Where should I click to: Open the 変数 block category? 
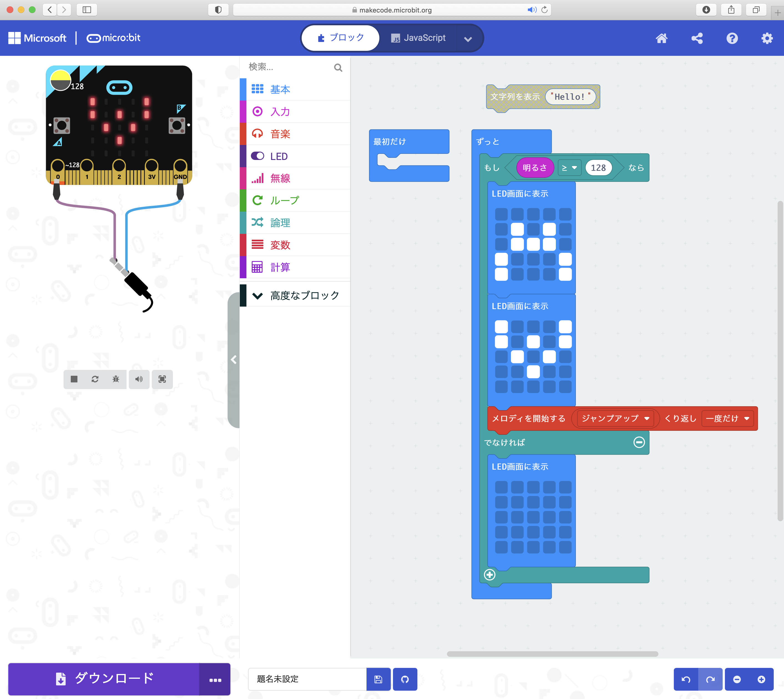[295, 245]
